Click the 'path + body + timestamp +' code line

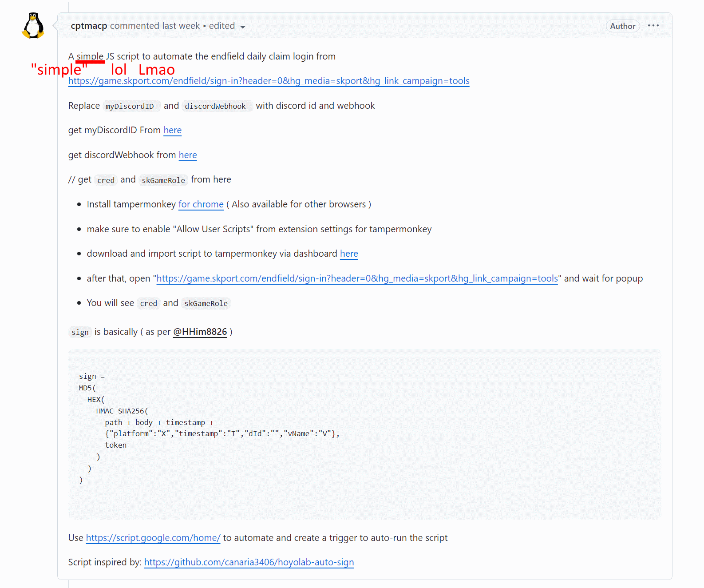pos(159,423)
